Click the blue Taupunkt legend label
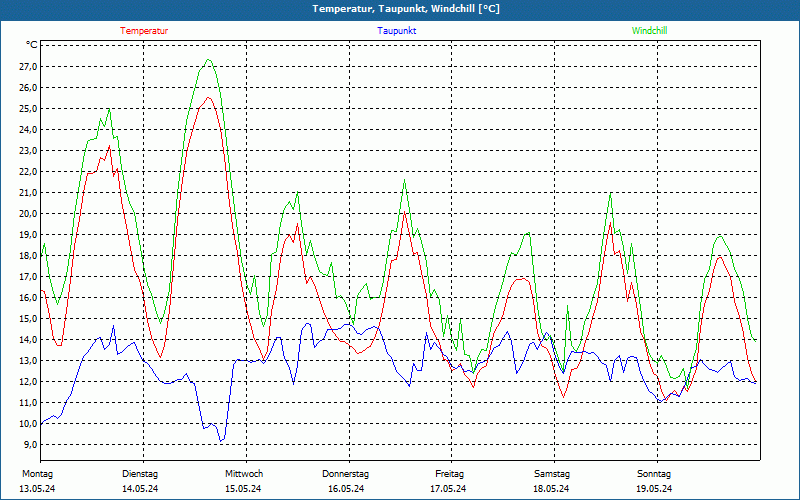Viewport: 800px width, 500px height. [396, 31]
